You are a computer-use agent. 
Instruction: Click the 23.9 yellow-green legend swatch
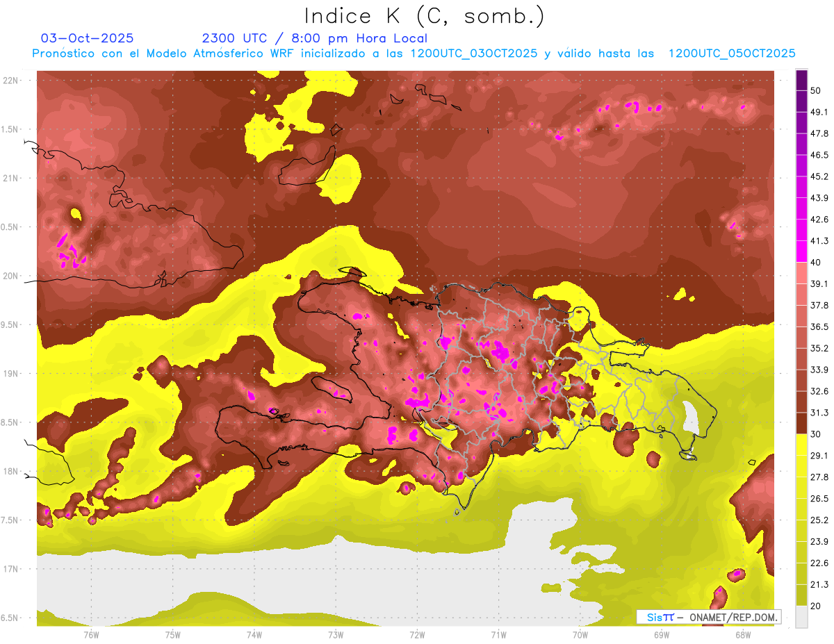(x=801, y=531)
